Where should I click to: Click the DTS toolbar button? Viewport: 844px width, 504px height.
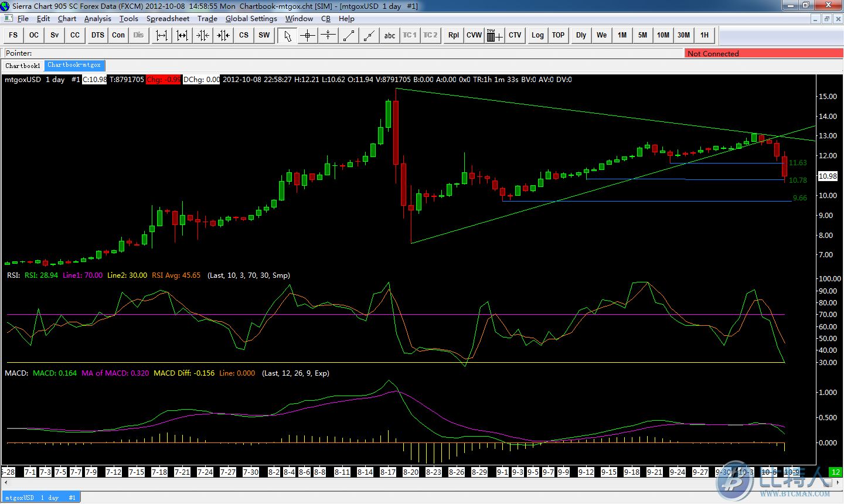click(97, 35)
